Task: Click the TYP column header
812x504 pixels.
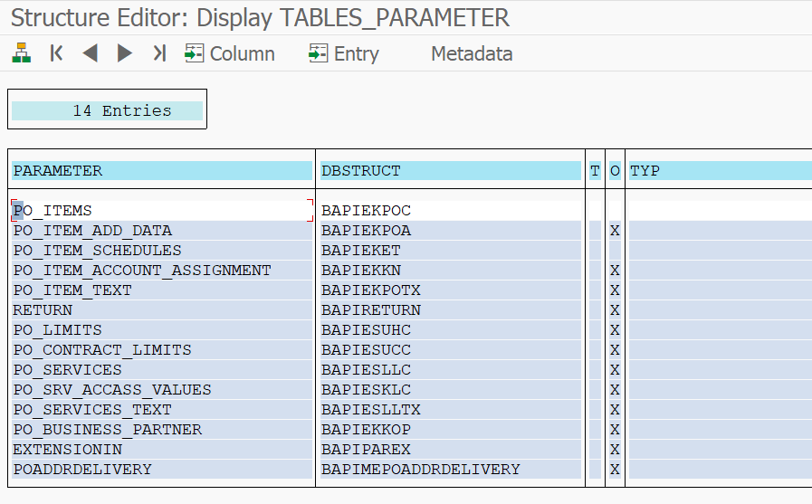Action: [721, 171]
